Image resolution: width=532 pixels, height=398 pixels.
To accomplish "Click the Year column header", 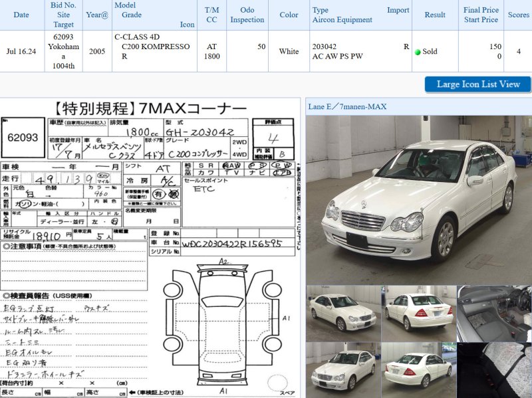I will [97, 15].
